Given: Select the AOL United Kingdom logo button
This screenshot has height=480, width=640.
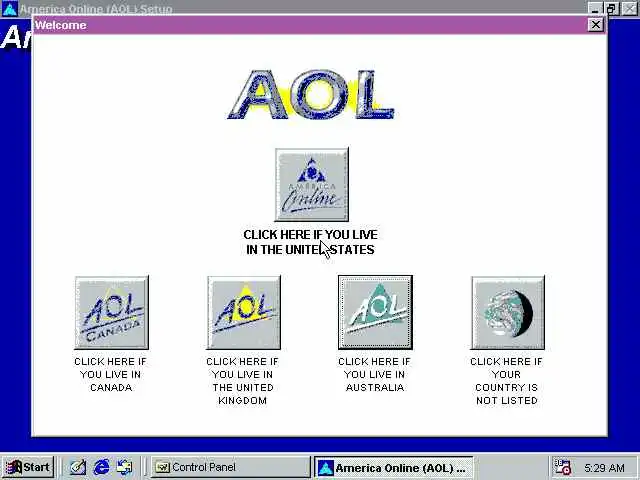Looking at the screenshot, I should tap(244, 313).
